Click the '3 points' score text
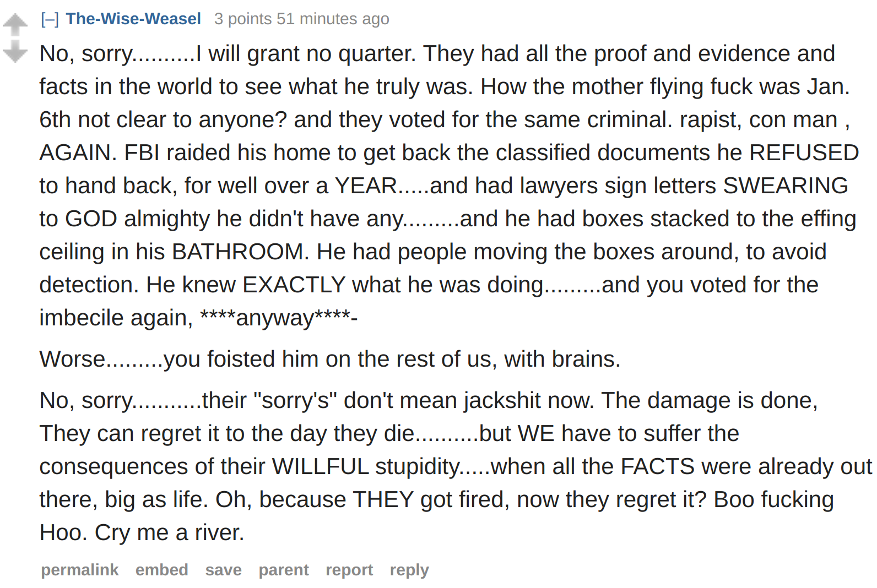This screenshot has height=588, width=877. (243, 19)
